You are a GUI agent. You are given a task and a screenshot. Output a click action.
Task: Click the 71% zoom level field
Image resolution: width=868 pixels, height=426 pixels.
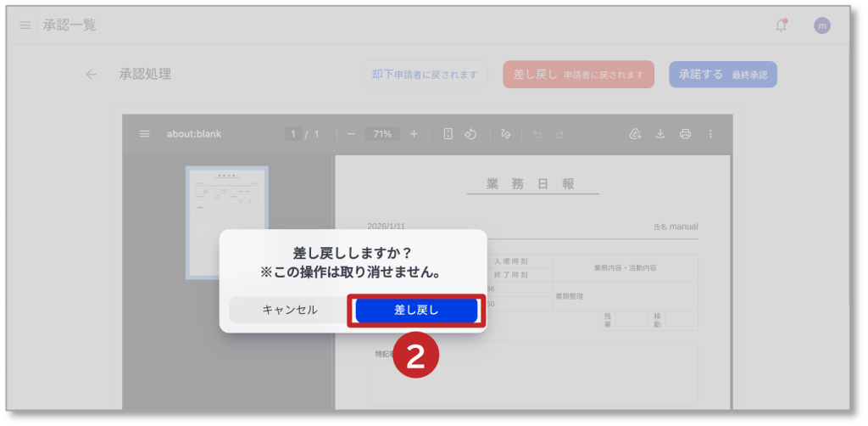click(382, 134)
